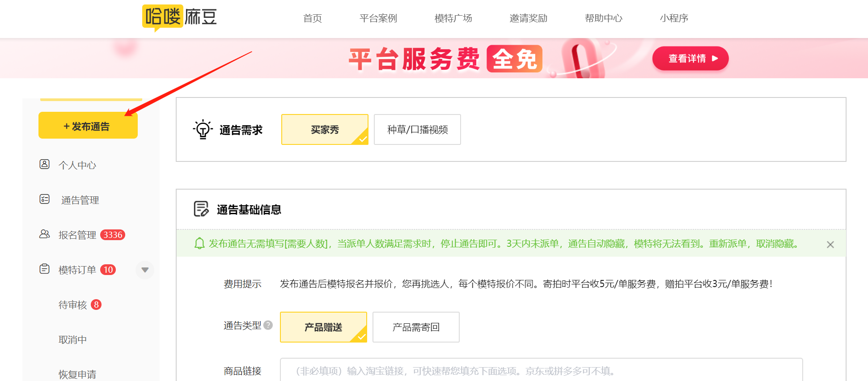Click the lightbulb icon beside 通告需求

click(x=203, y=130)
